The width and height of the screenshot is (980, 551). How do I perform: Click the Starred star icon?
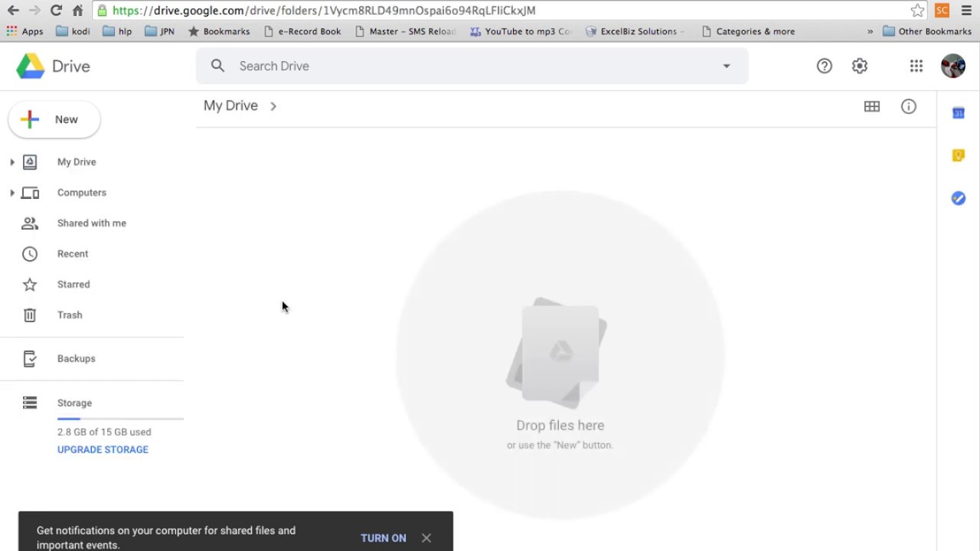point(30,285)
